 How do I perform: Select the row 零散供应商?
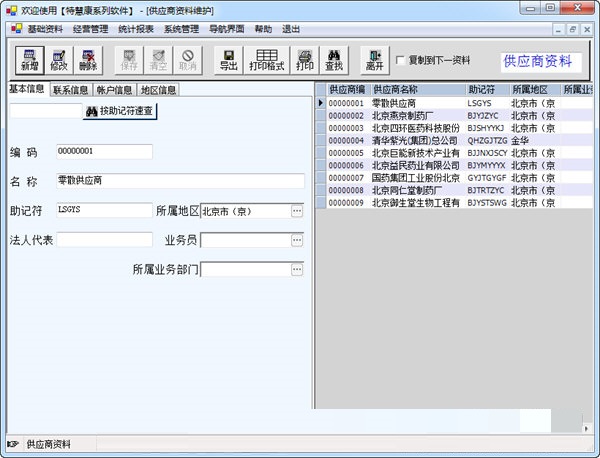(454, 103)
